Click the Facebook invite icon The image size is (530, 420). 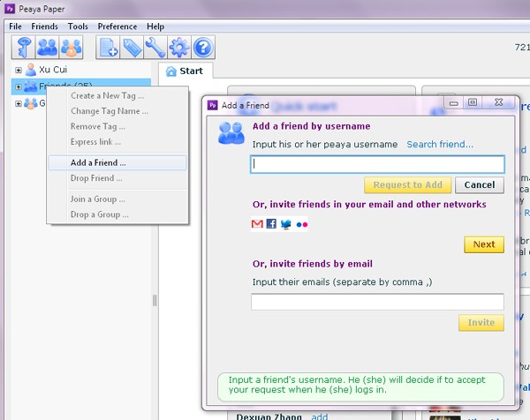[x=271, y=223]
